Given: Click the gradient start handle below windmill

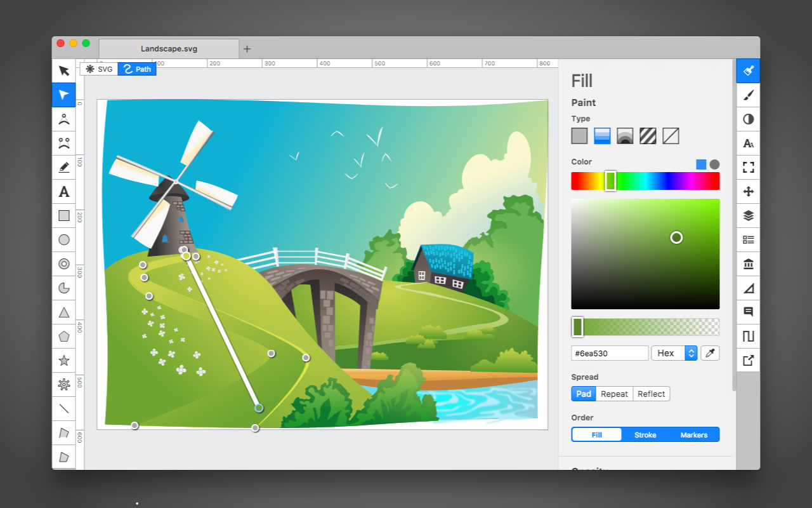Looking at the screenshot, I should pos(186,255).
